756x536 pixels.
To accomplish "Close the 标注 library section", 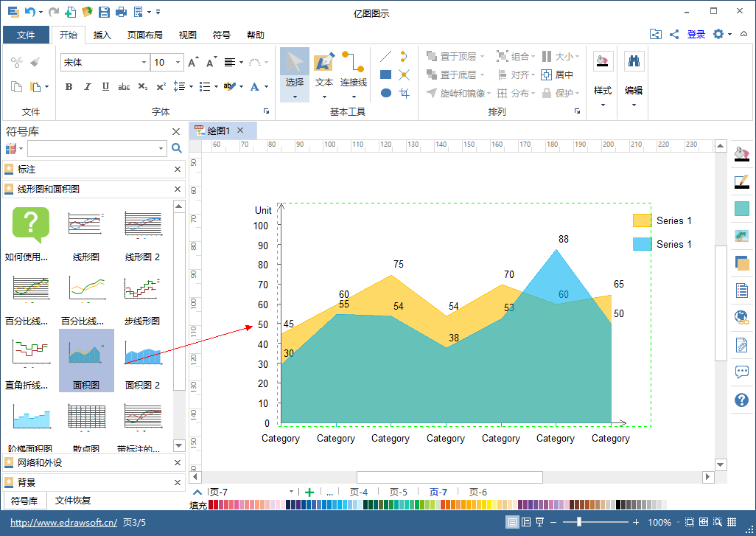I will coord(178,170).
